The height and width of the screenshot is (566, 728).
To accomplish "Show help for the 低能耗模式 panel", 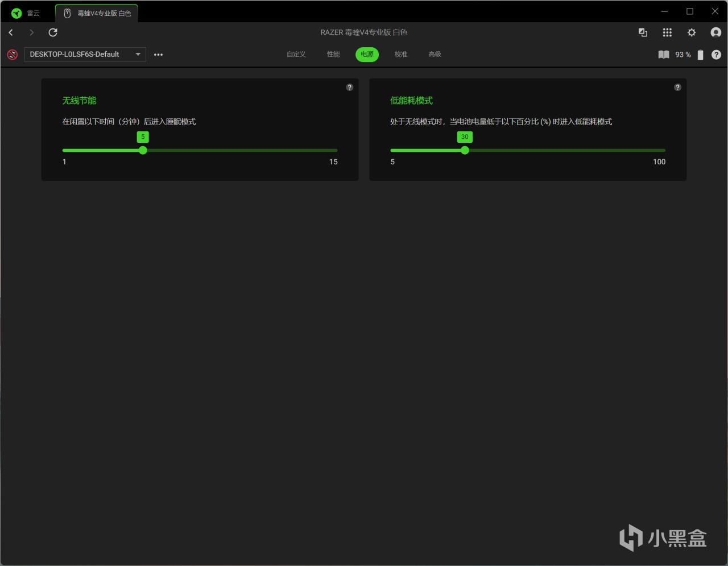I will [677, 87].
